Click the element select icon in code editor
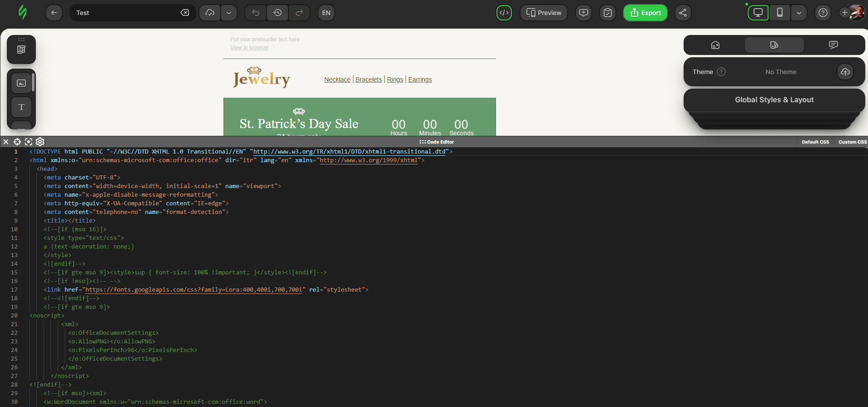This screenshot has width=868, height=407. click(x=29, y=142)
